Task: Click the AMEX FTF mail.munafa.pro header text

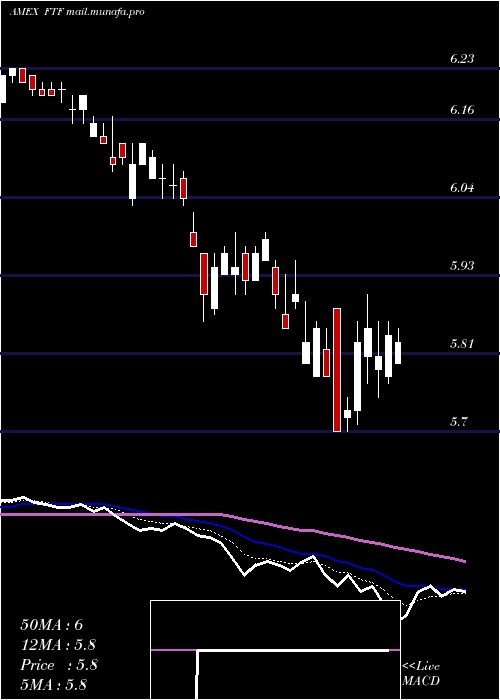Action: point(77,12)
